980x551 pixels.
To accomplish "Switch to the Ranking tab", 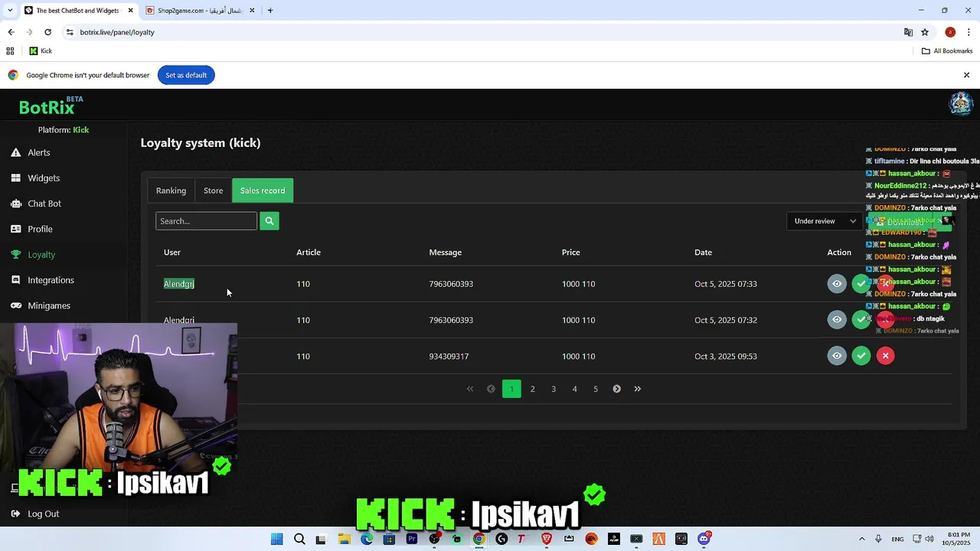I will (171, 191).
